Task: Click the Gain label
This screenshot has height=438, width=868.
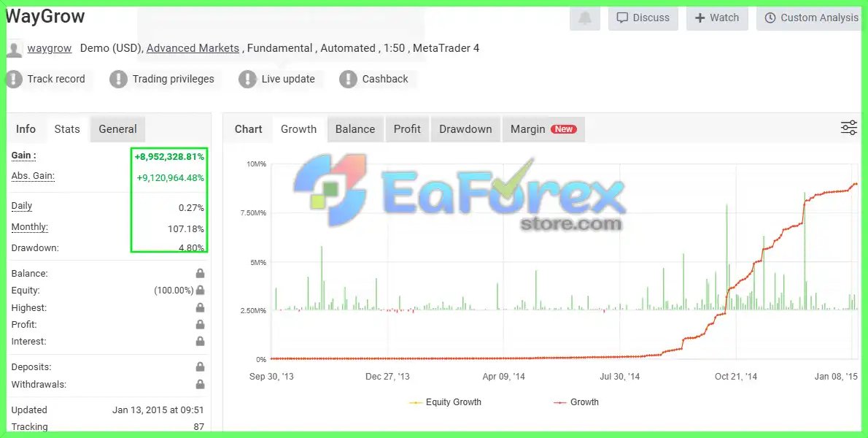Action: pos(24,155)
